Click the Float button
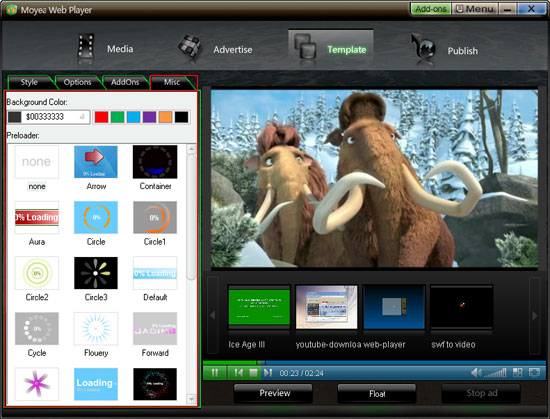Screen dimensions: 550x419 tap(377, 394)
